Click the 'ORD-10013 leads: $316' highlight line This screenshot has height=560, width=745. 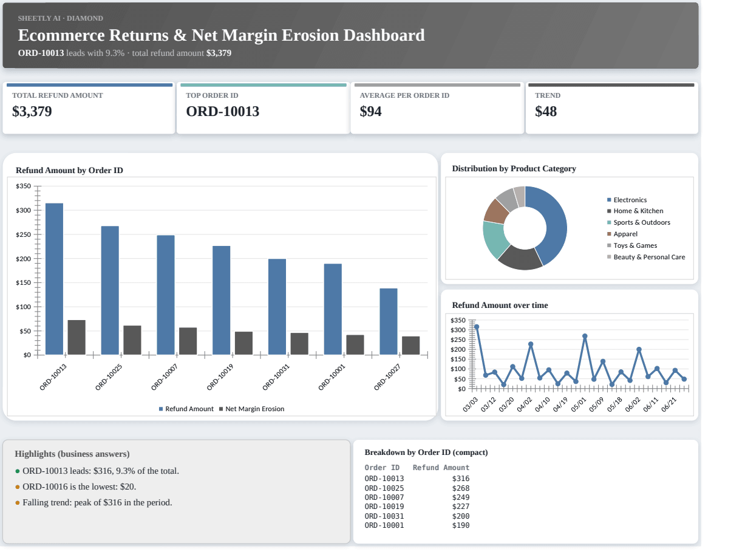click(x=97, y=471)
